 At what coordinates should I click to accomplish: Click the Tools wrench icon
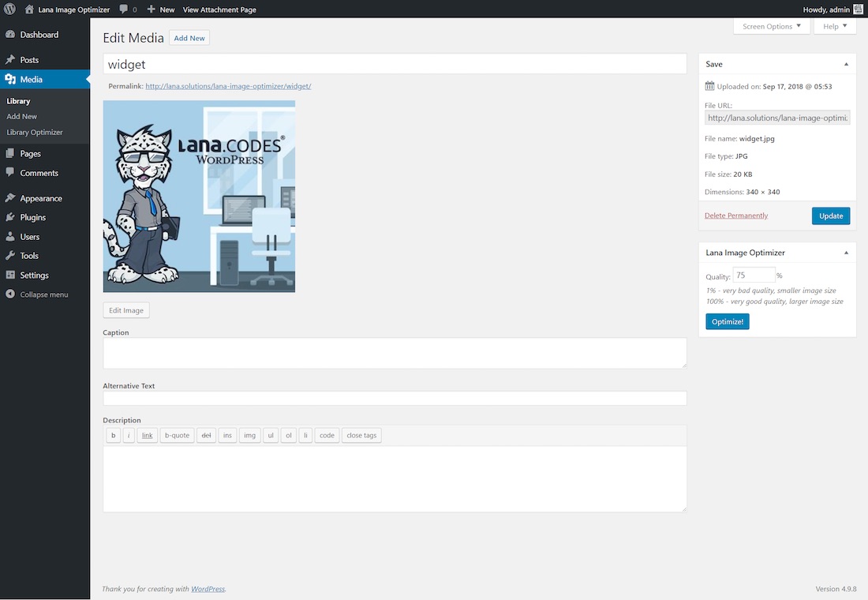pos(10,256)
